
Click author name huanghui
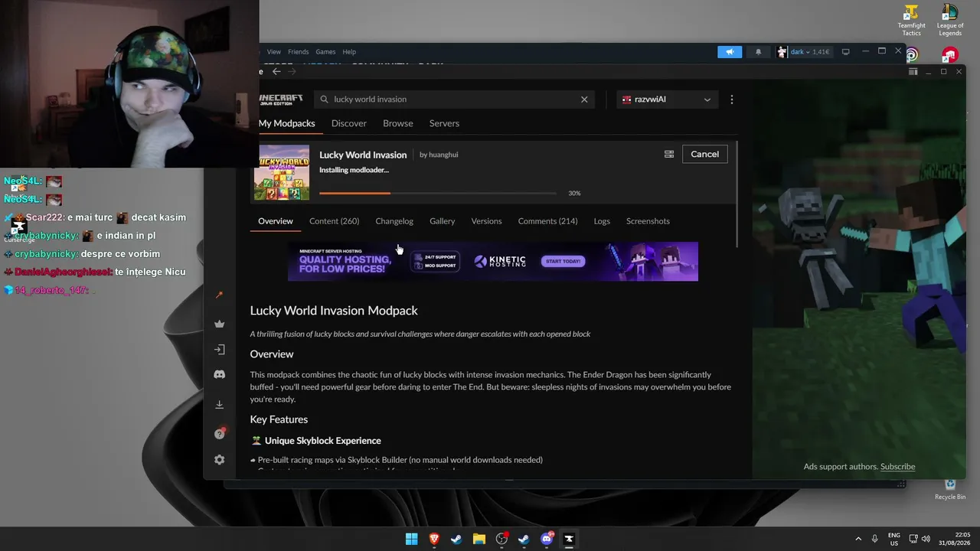click(x=443, y=155)
